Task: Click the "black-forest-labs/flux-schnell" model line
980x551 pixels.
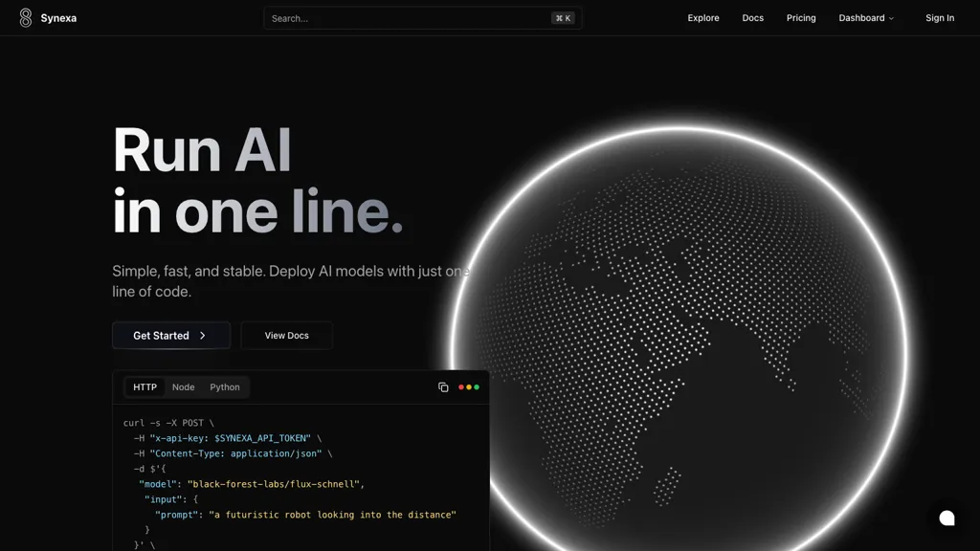Action: pyautogui.click(x=252, y=484)
